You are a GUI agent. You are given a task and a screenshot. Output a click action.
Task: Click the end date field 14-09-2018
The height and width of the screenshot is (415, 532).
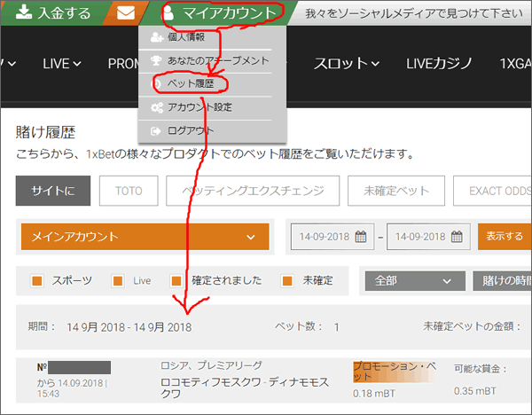(x=428, y=237)
